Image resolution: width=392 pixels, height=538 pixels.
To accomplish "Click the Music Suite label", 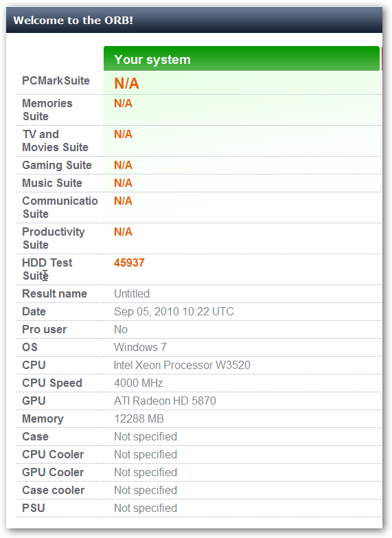I will [52, 183].
